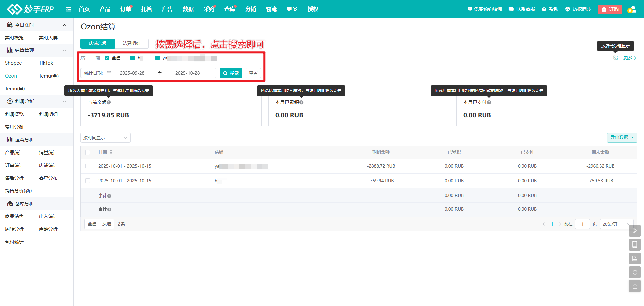Open the 20条/页 page size selector
Viewport: 644px width, 306px height.
pos(616,224)
